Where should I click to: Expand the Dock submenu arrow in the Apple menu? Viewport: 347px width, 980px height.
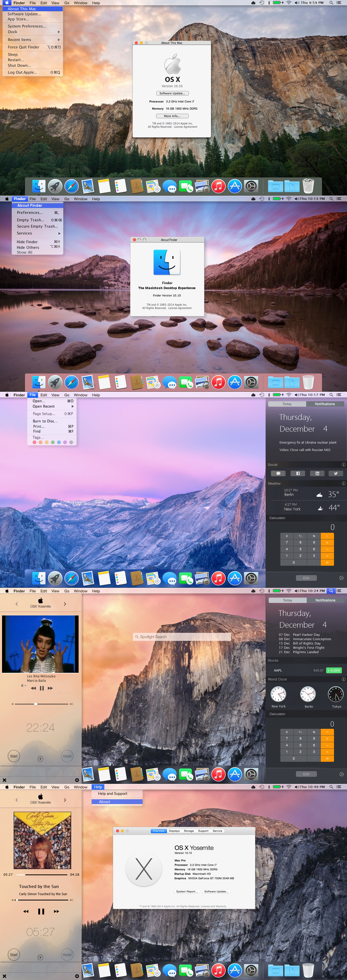(59, 32)
